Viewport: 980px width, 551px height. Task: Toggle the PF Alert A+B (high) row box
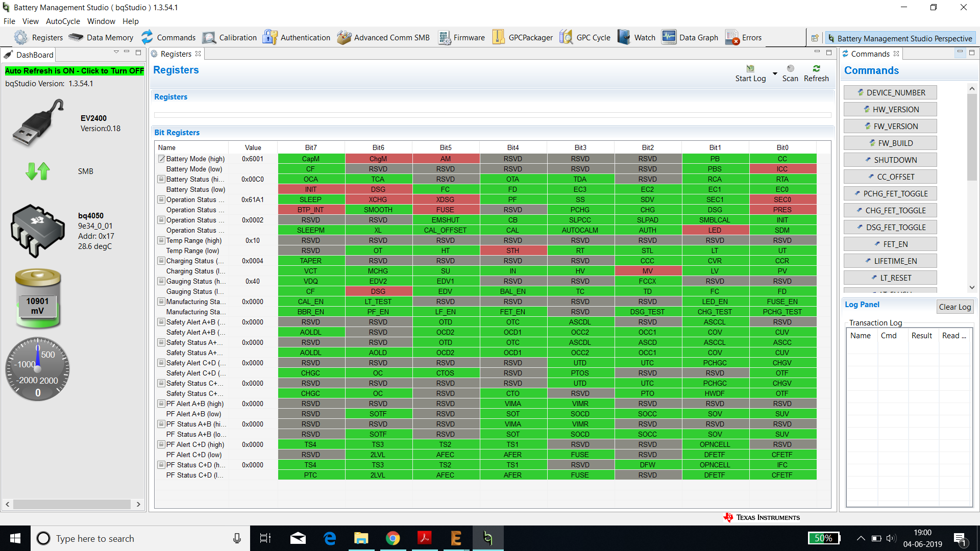point(161,404)
